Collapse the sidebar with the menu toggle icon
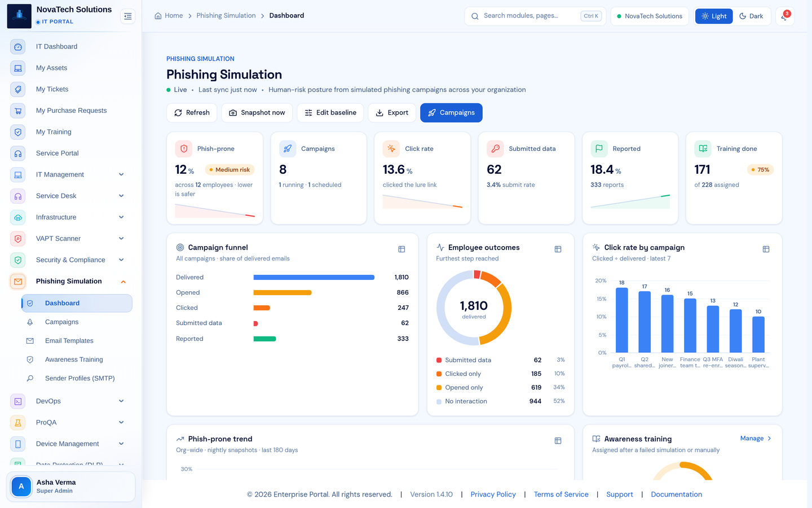The height and width of the screenshot is (508, 812). [x=128, y=16]
